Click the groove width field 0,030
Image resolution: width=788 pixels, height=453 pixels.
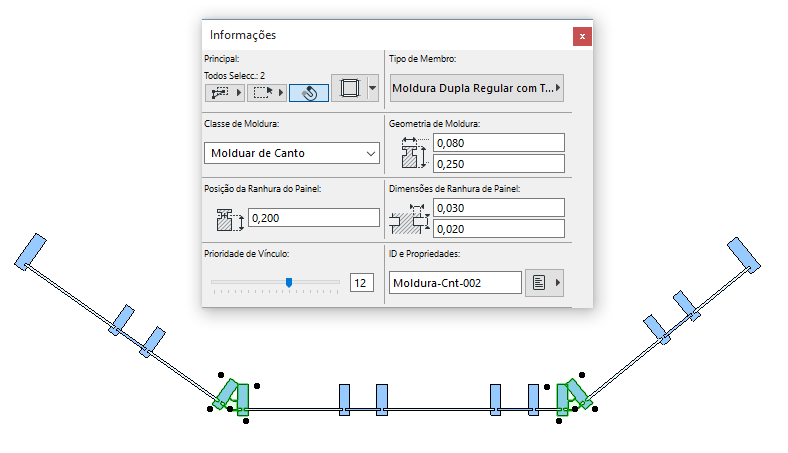click(500, 207)
